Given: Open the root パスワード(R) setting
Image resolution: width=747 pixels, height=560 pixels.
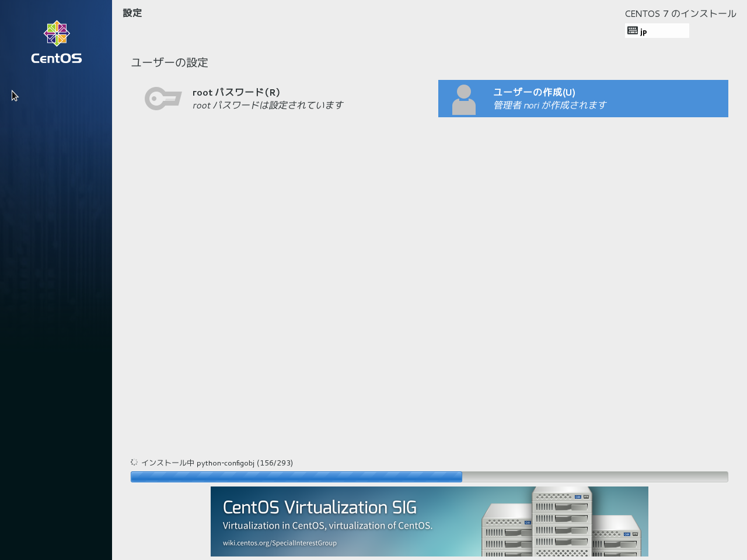Looking at the screenshot, I should pyautogui.click(x=236, y=92).
